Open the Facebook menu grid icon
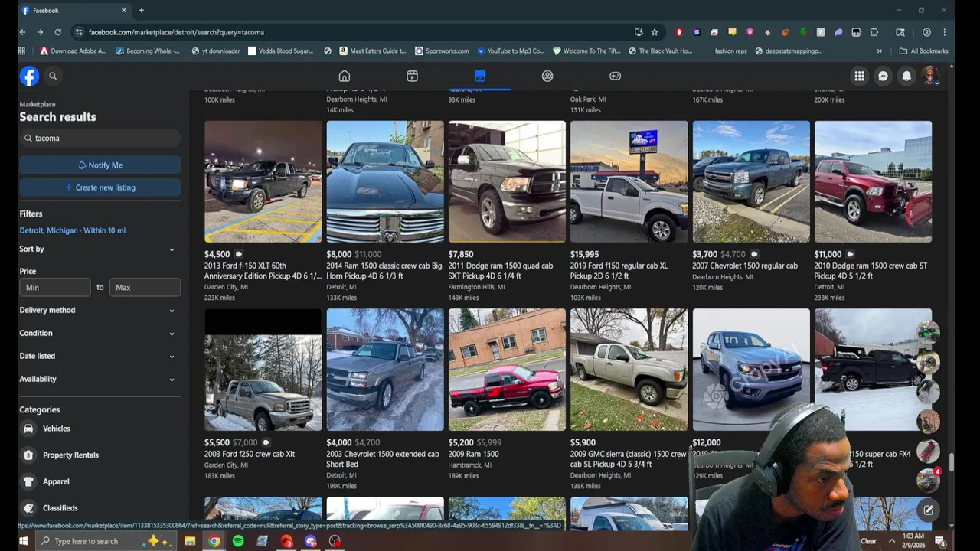 pyautogui.click(x=859, y=76)
